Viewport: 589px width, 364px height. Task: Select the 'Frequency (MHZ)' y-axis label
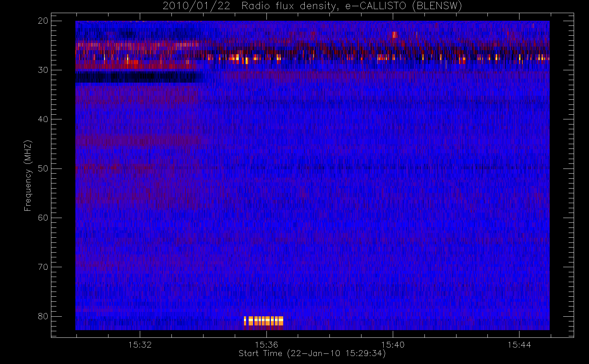point(28,175)
